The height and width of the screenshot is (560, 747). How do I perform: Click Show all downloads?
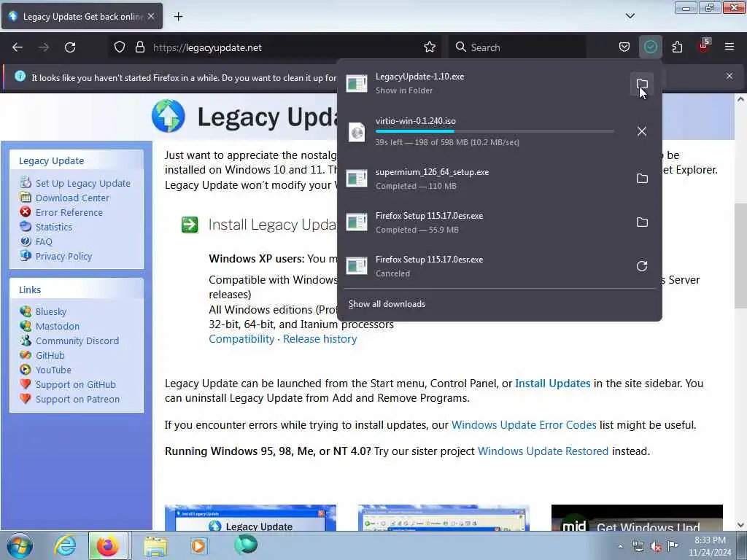[387, 304]
